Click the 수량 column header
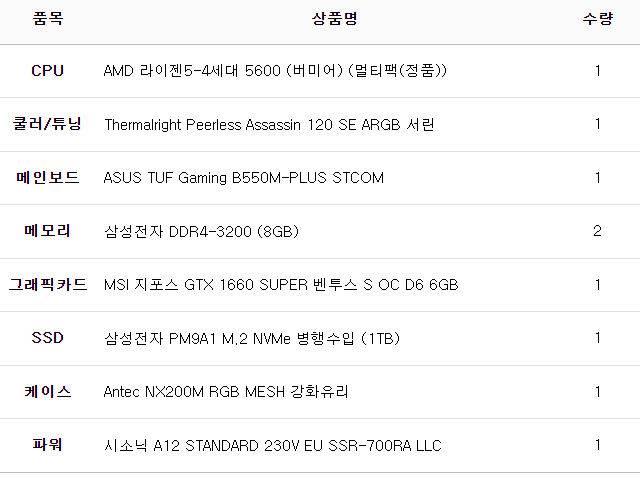 (597, 19)
